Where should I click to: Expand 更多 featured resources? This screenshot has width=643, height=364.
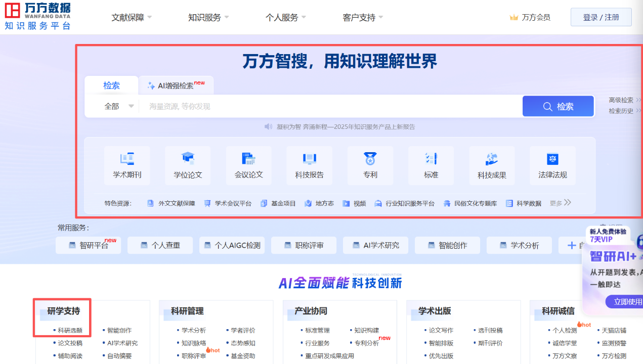point(561,203)
